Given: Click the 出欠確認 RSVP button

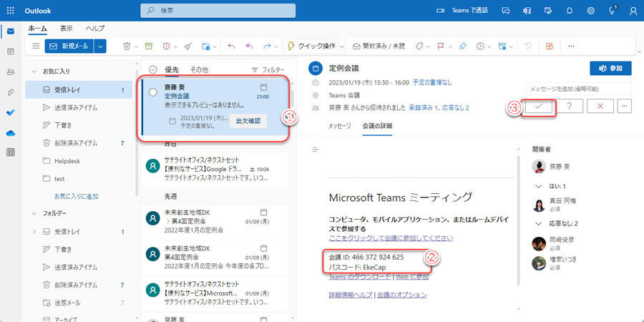Looking at the screenshot, I should coord(248,121).
